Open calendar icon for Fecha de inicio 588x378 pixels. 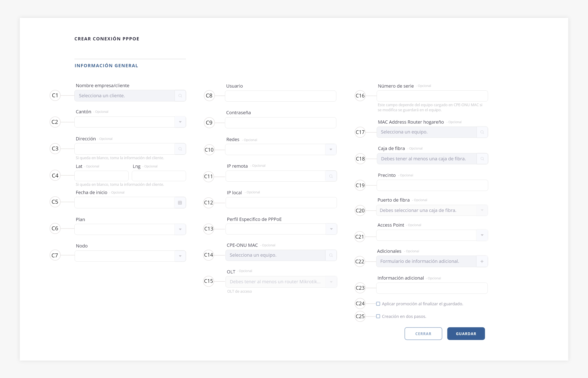coord(180,203)
